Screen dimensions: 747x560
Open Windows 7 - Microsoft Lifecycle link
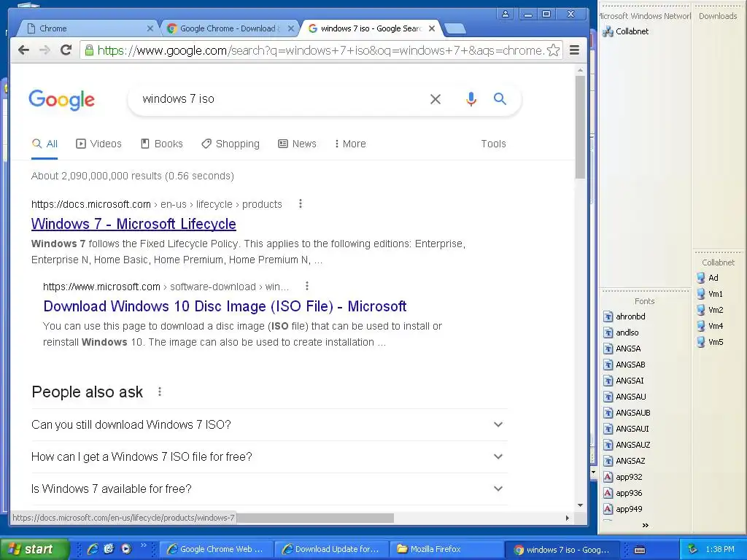pos(133,224)
